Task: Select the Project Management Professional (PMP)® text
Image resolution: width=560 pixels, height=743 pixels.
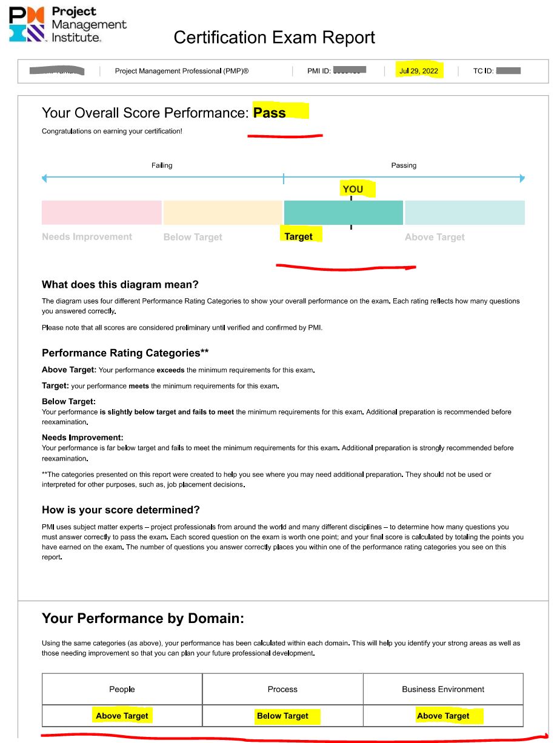Action: (182, 71)
